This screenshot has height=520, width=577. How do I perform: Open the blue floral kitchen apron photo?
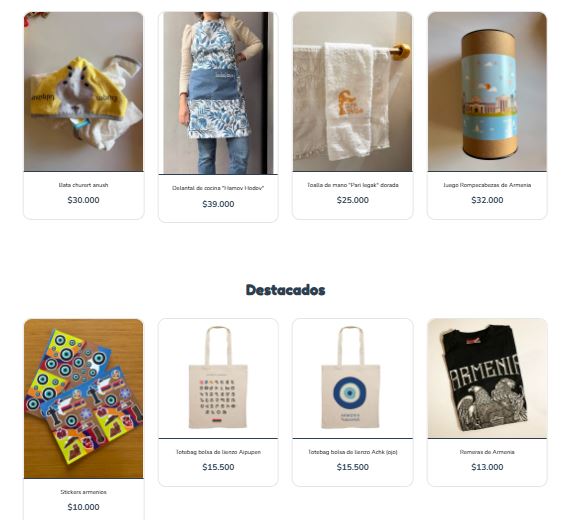tap(218, 93)
